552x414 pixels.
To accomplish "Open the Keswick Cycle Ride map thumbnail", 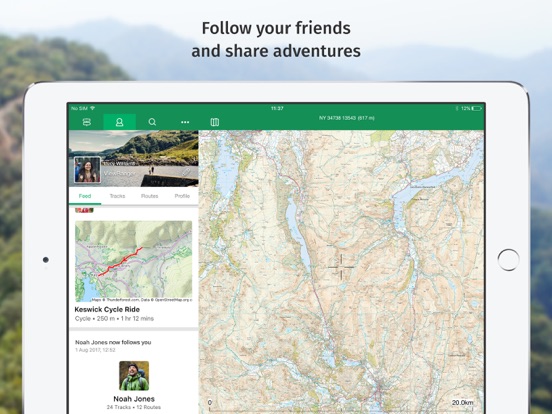I will pyautogui.click(x=134, y=261).
